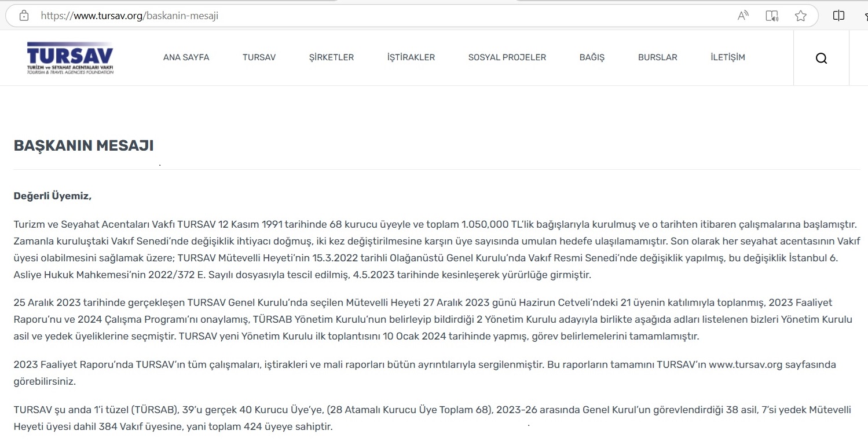Viewport: 868px width, 445px height.
Task: Navigate to SOSYAL PROJELER
Action: pos(507,57)
